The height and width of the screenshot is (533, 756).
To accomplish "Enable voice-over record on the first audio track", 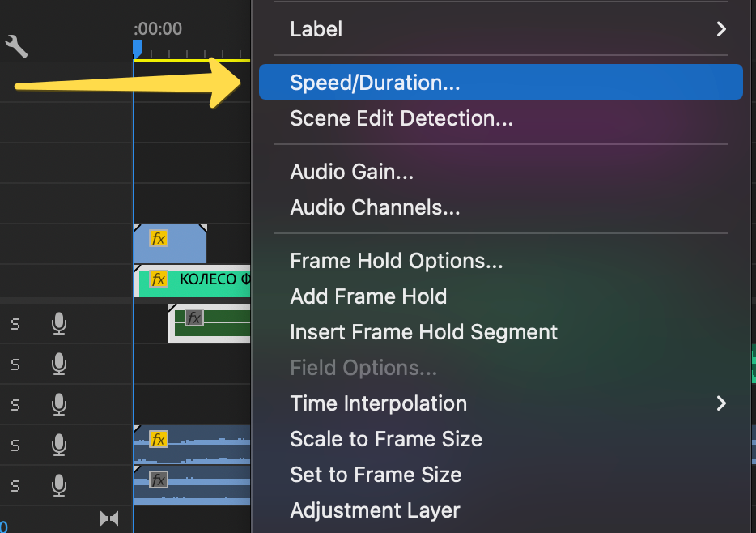I will [x=59, y=324].
